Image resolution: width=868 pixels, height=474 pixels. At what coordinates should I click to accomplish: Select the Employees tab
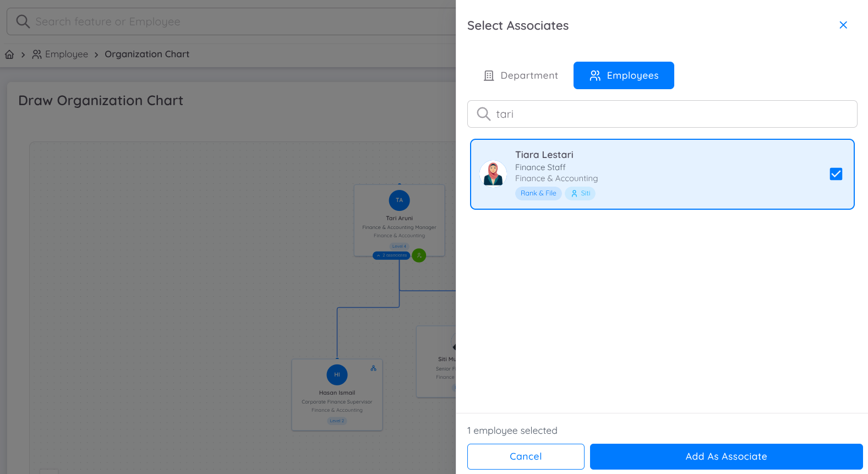click(624, 75)
